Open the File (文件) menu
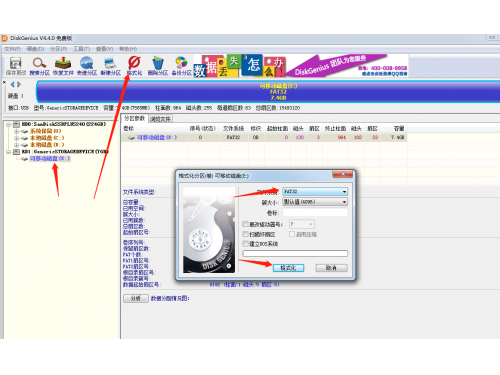 pos(12,49)
